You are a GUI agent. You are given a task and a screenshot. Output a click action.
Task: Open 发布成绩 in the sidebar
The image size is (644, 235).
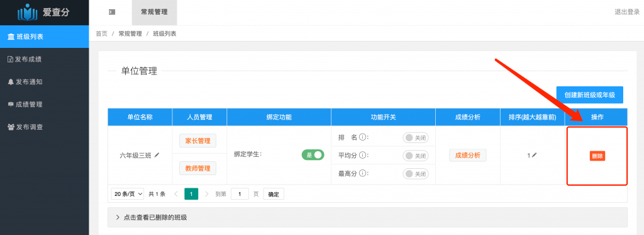pos(45,59)
